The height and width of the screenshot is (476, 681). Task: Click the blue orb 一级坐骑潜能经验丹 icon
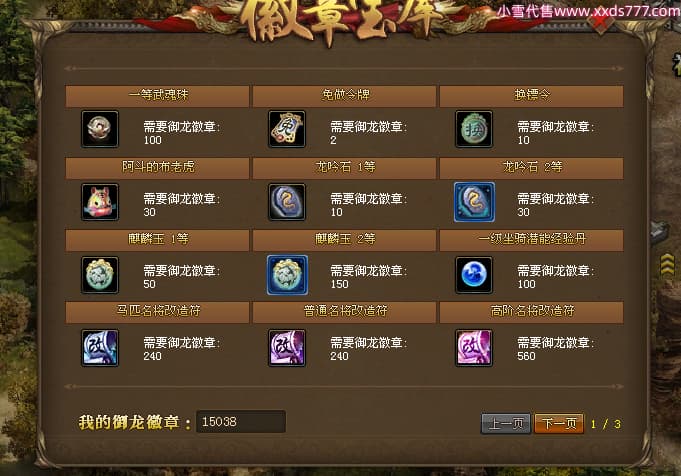point(474,274)
